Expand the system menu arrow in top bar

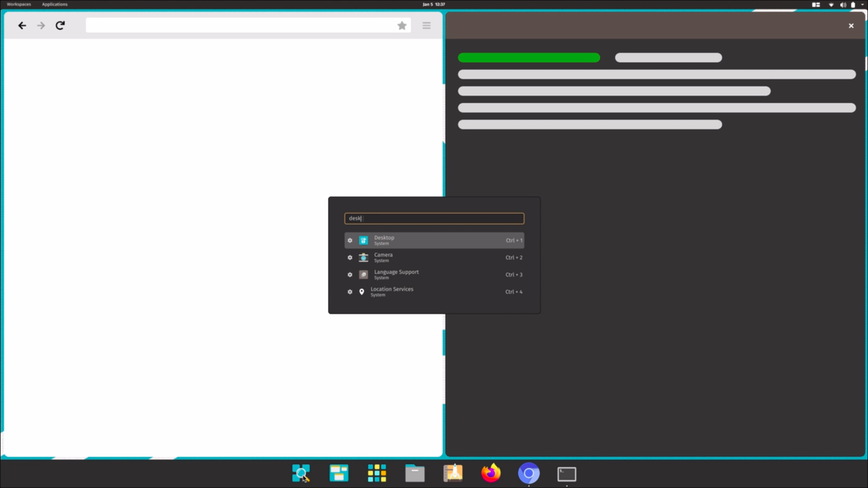(863, 4)
